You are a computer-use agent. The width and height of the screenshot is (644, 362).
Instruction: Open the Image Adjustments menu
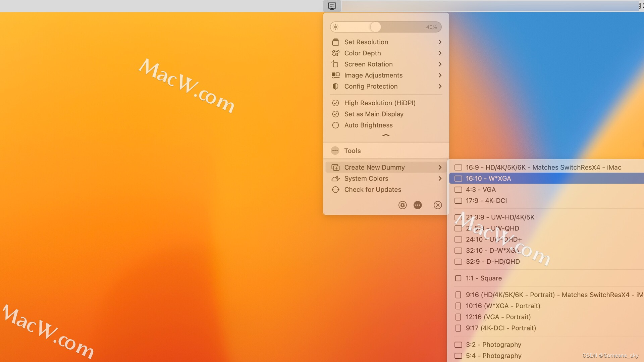coord(386,75)
